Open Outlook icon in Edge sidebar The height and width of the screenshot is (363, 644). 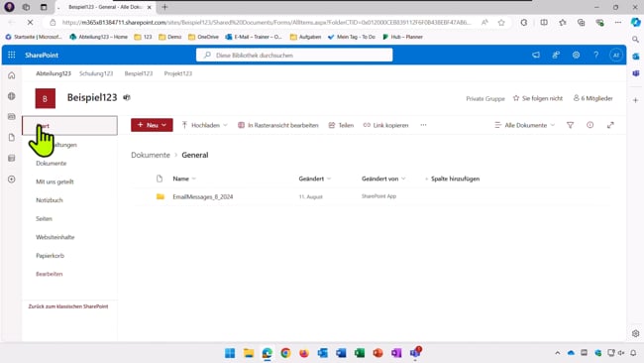pyautogui.click(x=636, y=57)
